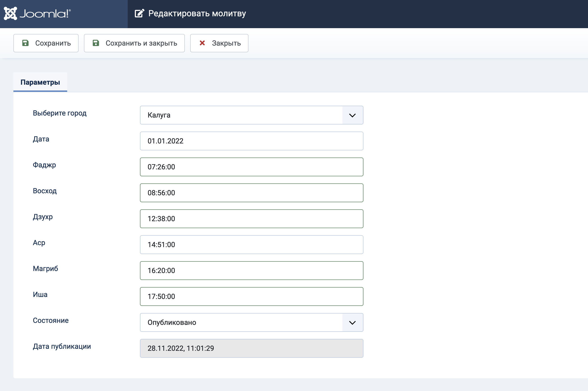588x391 pixels.
Task: Click the edit pencil icon in the header
Action: [140, 13]
